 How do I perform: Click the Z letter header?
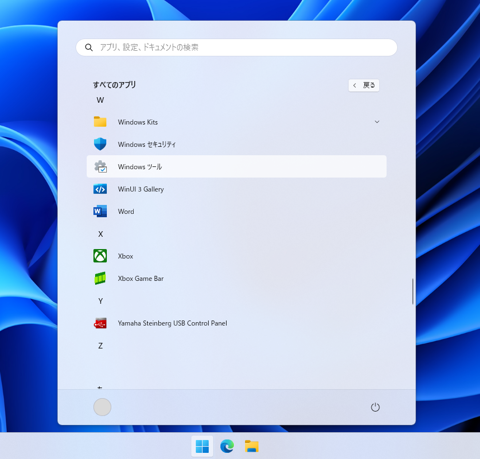click(x=100, y=346)
